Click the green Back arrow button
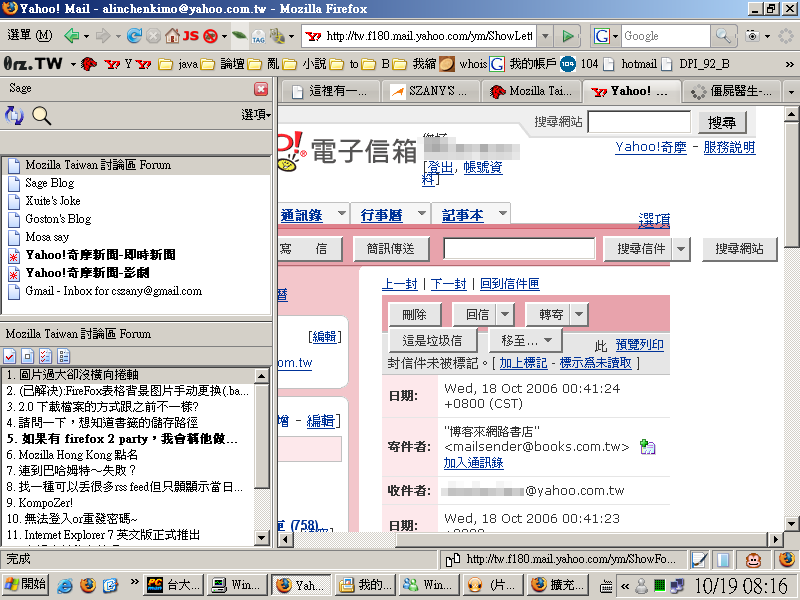Image resolution: width=800 pixels, height=600 pixels. click(71, 36)
